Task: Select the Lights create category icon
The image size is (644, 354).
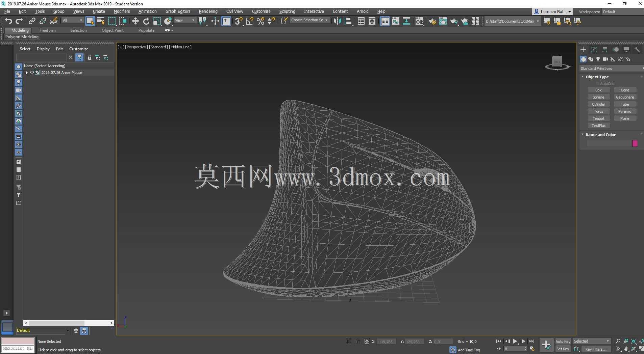Action: coord(598,59)
